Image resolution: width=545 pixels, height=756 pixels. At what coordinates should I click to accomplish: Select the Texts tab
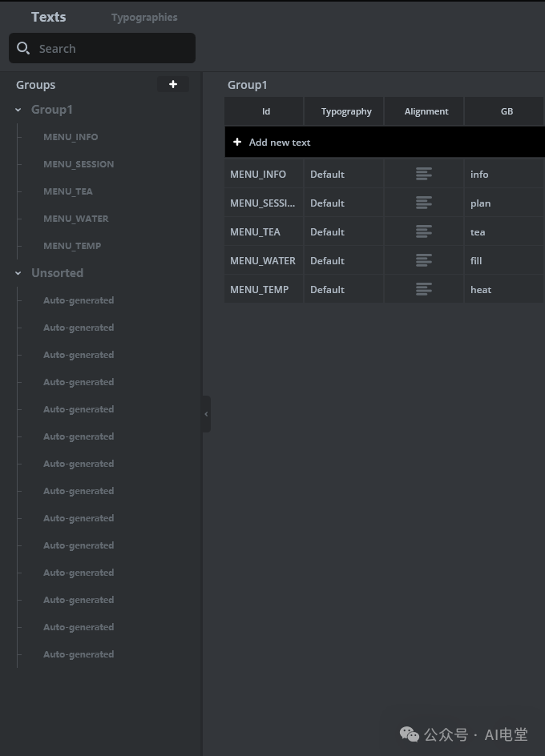[48, 16]
